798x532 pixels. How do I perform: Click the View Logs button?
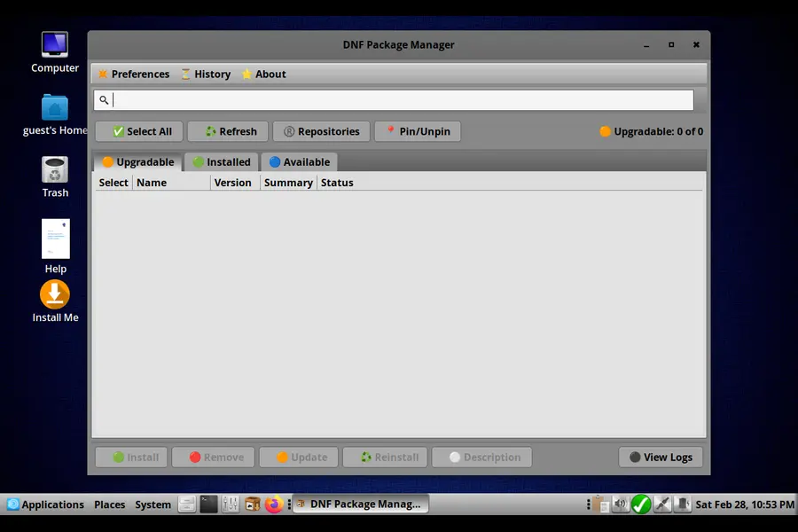(661, 457)
